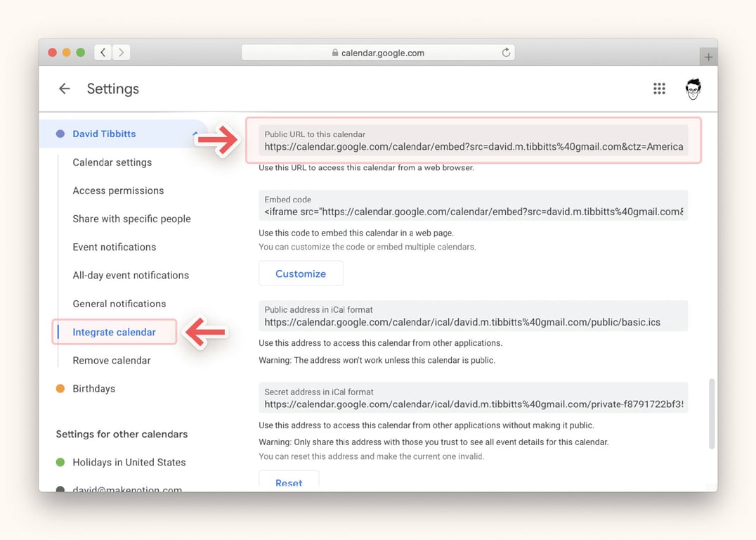Viewport: 756px width, 540px height.
Task: Go forward in browser history
Action: (122, 53)
